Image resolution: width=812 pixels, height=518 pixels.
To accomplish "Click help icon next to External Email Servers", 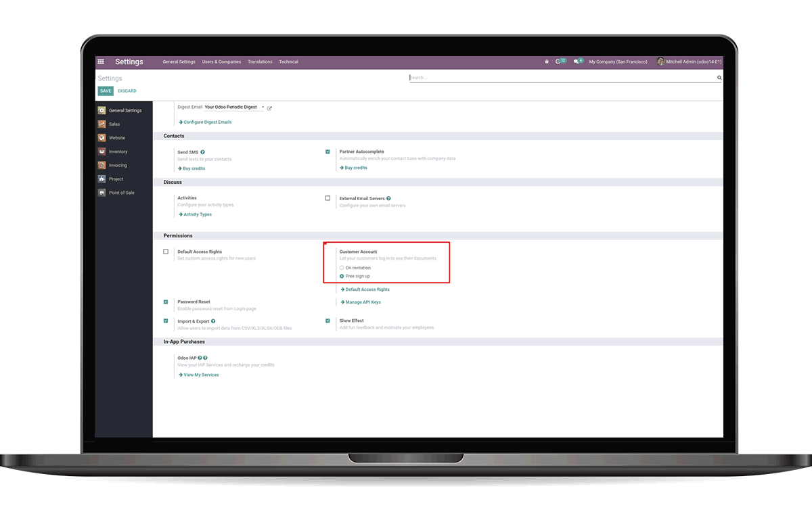I will click(x=388, y=199).
